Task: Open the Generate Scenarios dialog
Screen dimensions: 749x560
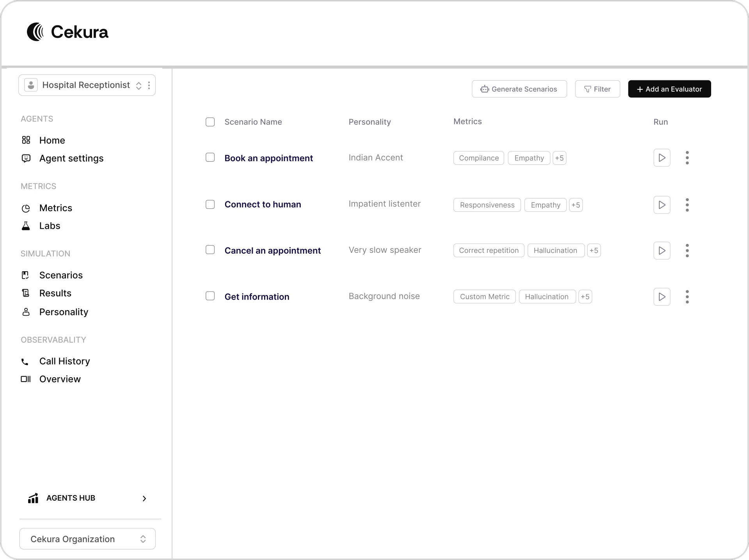Action: point(519,89)
